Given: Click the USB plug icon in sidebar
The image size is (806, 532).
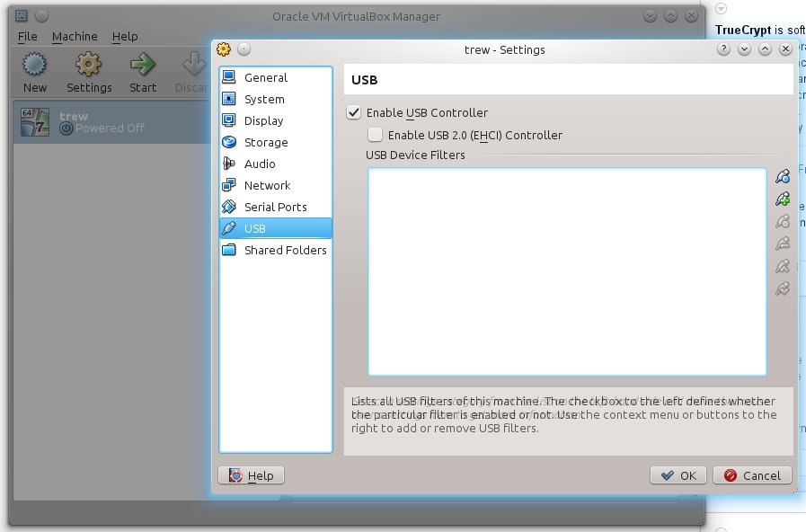Looking at the screenshot, I should pyautogui.click(x=229, y=228).
